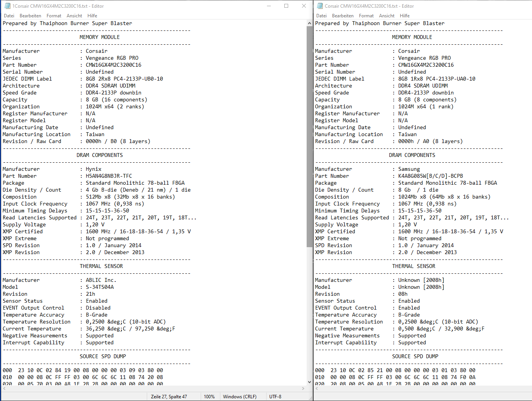Click 'ABLIC Inc.' thermal sensor manufacturer
This screenshot has width=532, height=401.
101,280
